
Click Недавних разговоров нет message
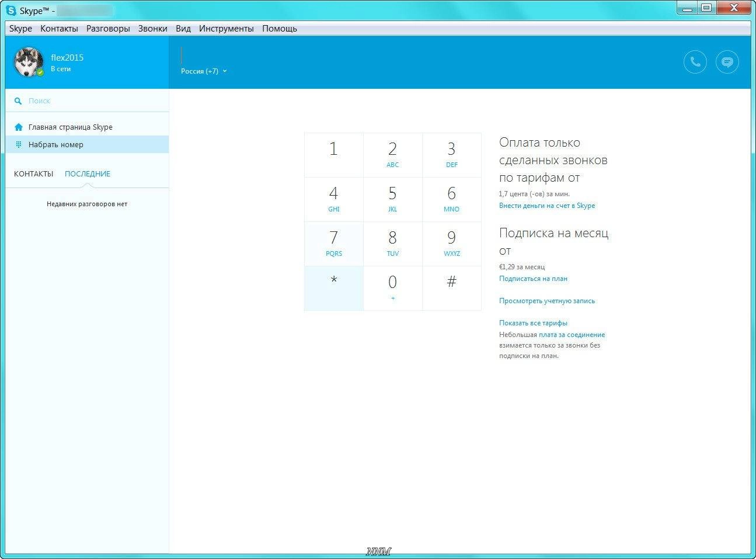(x=87, y=204)
